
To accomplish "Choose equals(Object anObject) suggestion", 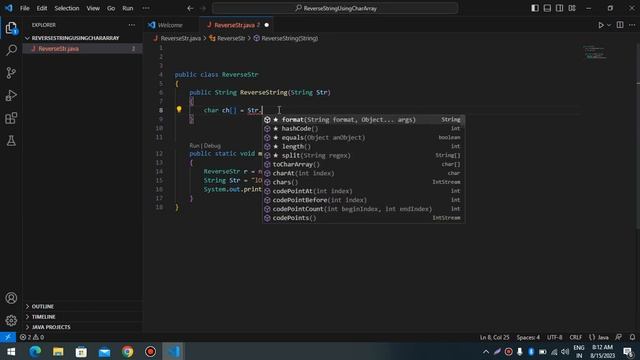I will tap(363, 138).
